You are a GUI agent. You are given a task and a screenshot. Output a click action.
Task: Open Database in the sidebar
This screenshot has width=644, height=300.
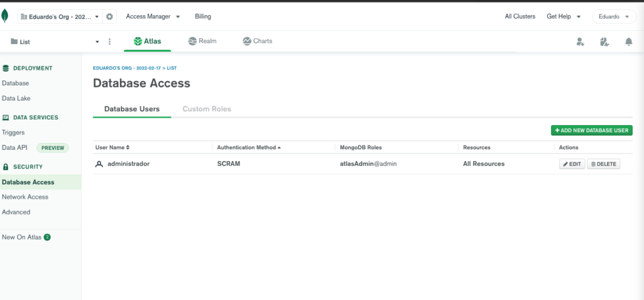click(x=16, y=83)
